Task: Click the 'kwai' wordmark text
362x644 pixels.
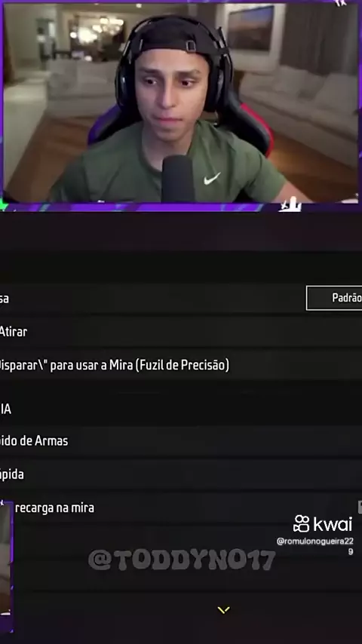Action: point(333,524)
